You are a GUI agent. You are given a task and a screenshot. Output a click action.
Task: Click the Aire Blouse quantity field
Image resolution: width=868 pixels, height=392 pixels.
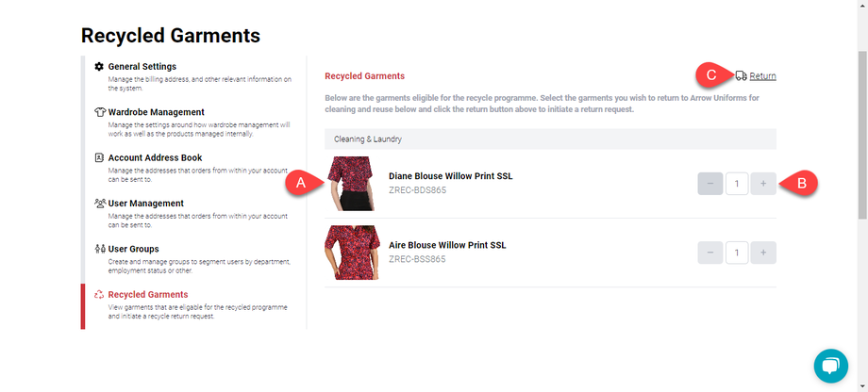tap(736, 253)
